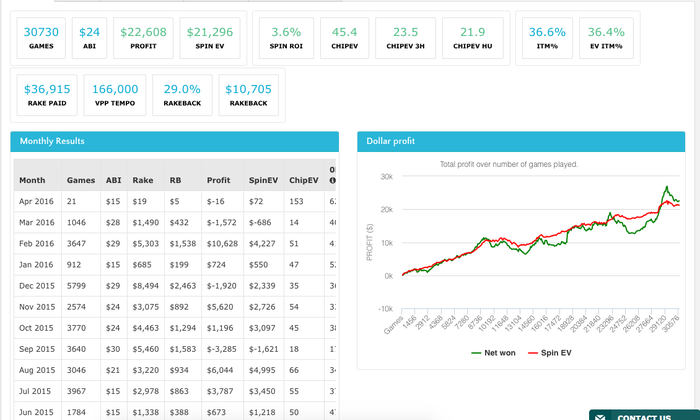Select the Dec 2015 row

[x=175, y=286]
